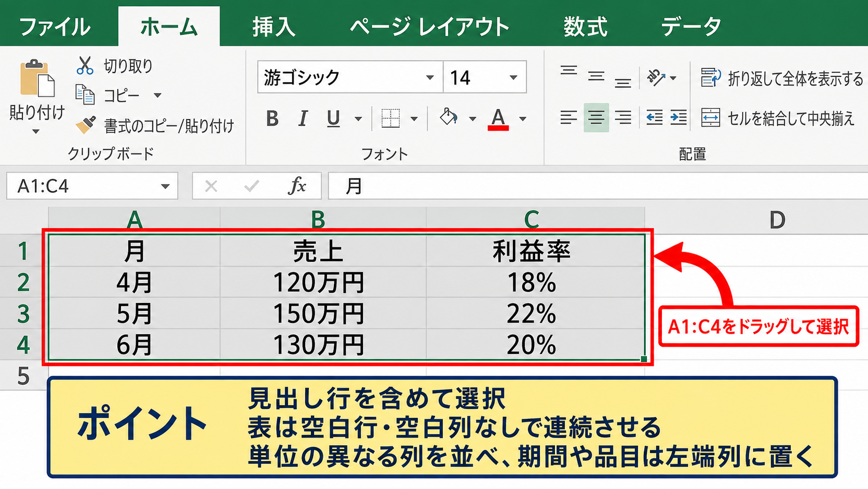Click the red font color A swatch

point(498,119)
